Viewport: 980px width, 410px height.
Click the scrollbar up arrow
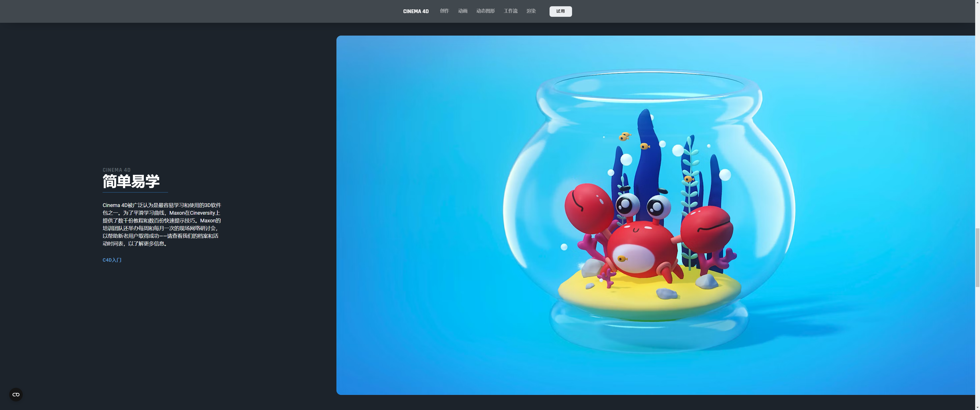pyautogui.click(x=977, y=2)
